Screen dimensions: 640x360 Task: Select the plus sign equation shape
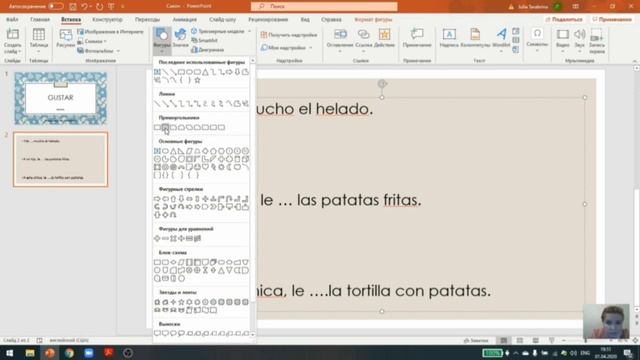tap(157, 238)
